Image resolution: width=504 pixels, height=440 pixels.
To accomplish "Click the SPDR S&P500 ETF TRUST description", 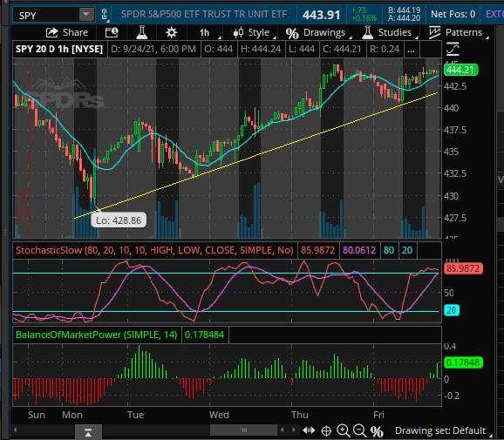I will [204, 14].
